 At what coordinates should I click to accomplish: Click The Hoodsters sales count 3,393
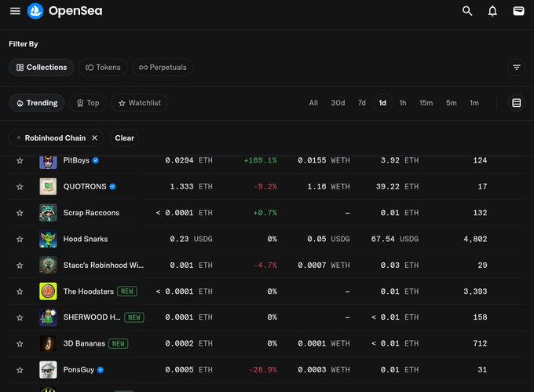pyautogui.click(x=475, y=291)
